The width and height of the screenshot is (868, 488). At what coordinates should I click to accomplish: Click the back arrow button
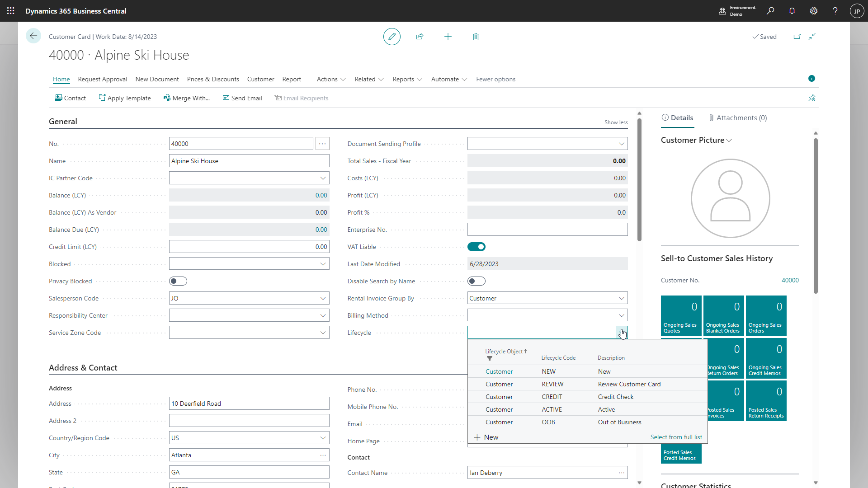pyautogui.click(x=33, y=36)
